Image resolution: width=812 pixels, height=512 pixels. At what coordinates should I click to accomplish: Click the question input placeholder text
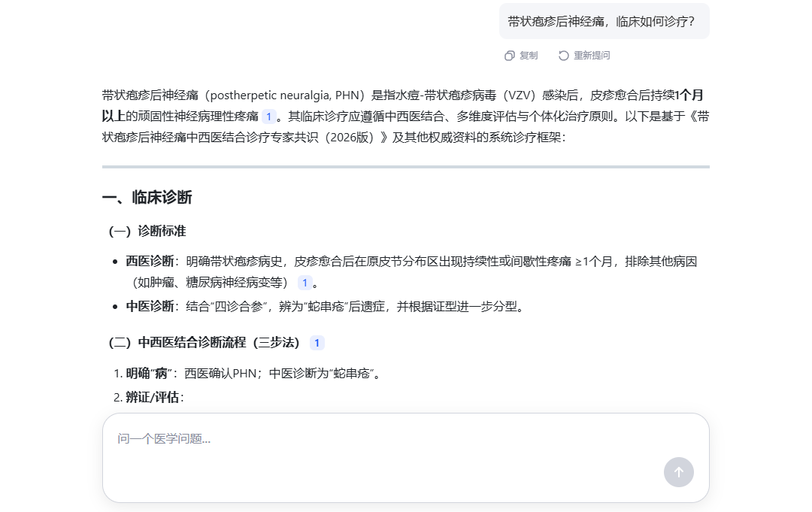point(162,438)
